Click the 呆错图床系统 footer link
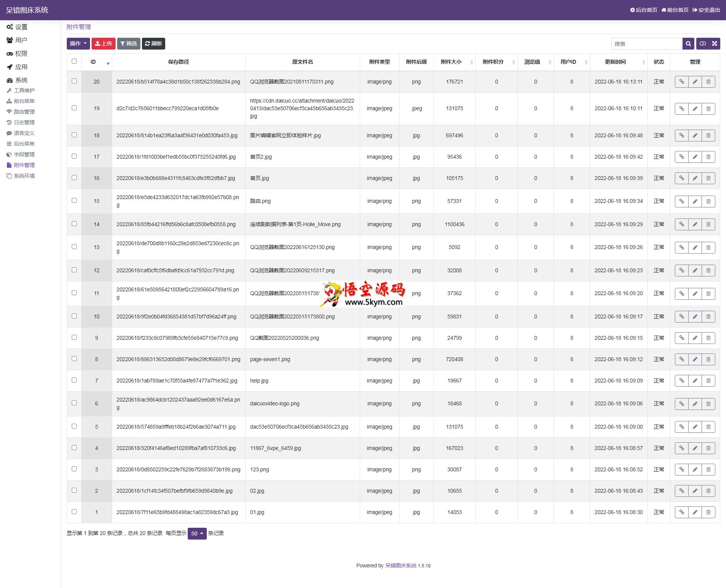 [401, 566]
